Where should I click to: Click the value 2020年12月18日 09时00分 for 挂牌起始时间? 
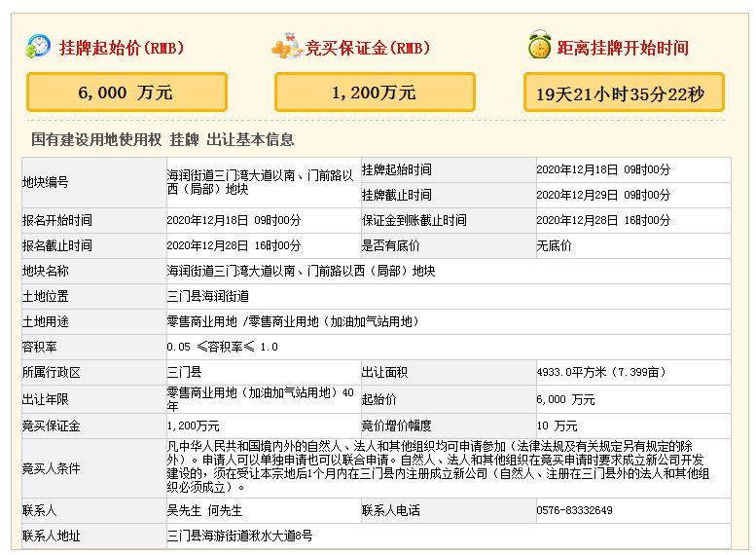603,169
